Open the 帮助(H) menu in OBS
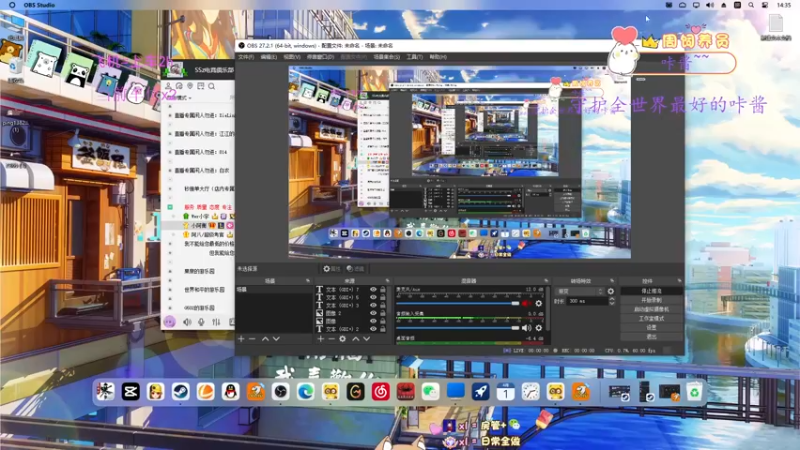The height and width of the screenshot is (450, 800). (438, 57)
